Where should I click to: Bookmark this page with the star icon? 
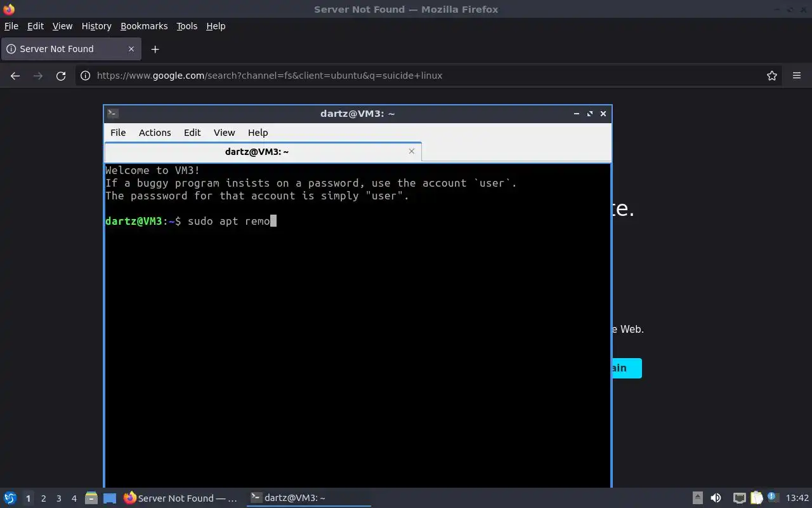click(x=772, y=76)
